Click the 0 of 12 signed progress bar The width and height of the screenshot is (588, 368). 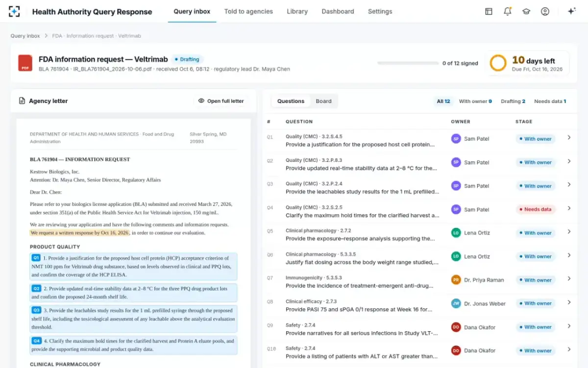pyautogui.click(x=408, y=63)
